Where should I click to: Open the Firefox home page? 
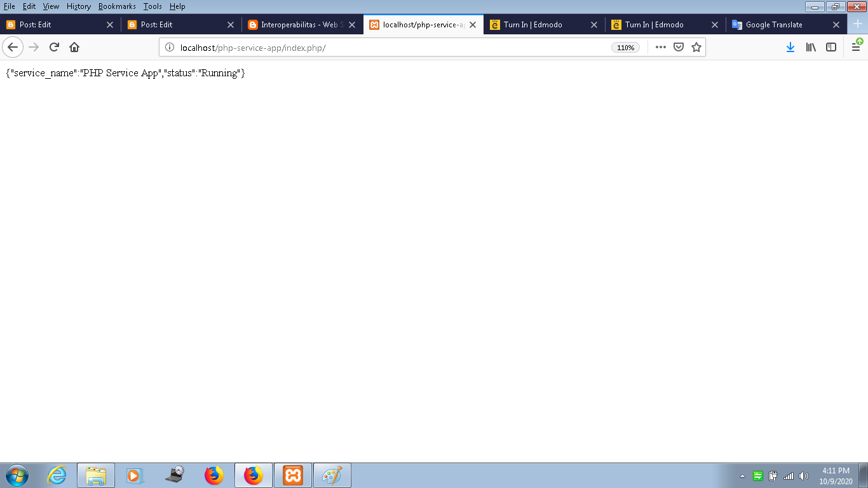click(x=74, y=47)
